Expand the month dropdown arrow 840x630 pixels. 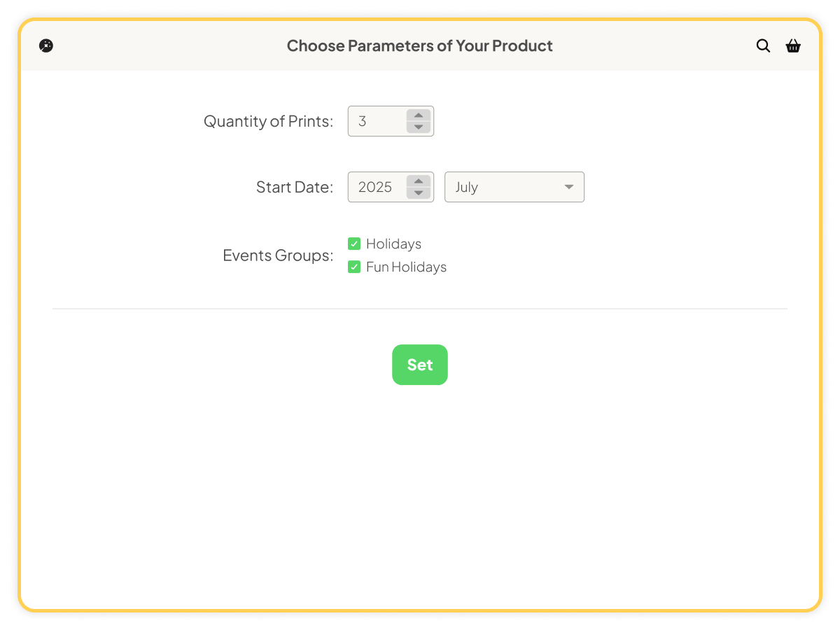click(x=569, y=187)
